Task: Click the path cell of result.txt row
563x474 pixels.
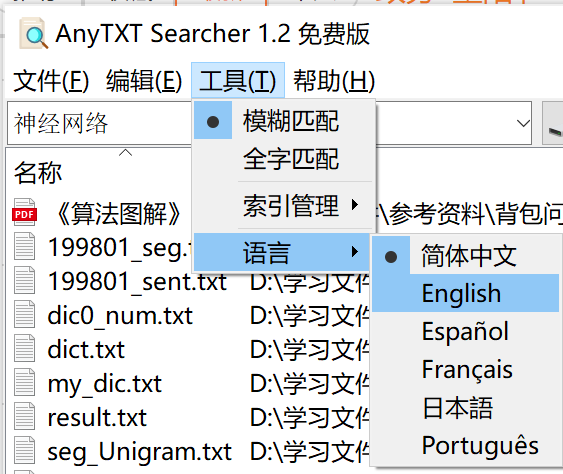Action: [310, 418]
